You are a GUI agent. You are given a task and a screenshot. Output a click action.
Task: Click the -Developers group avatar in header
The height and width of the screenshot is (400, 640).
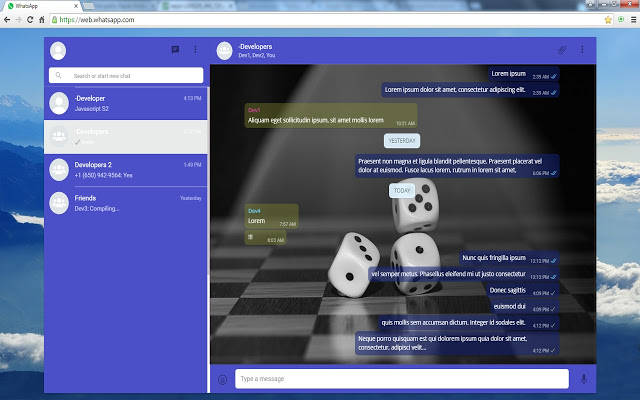pyautogui.click(x=223, y=50)
